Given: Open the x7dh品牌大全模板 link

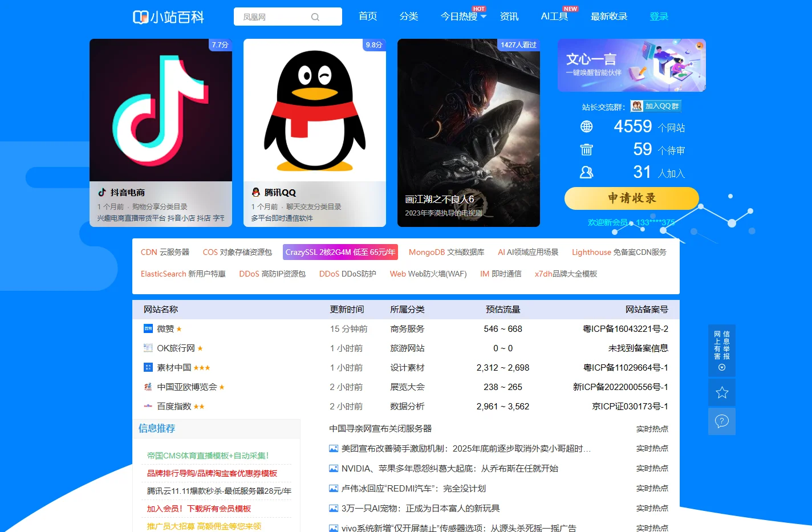Looking at the screenshot, I should point(566,274).
